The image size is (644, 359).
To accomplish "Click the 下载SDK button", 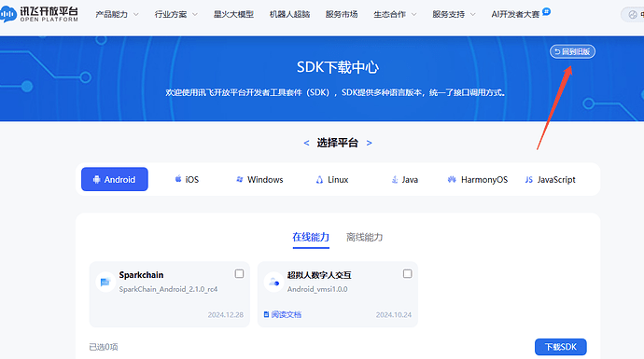I will coord(561,347).
